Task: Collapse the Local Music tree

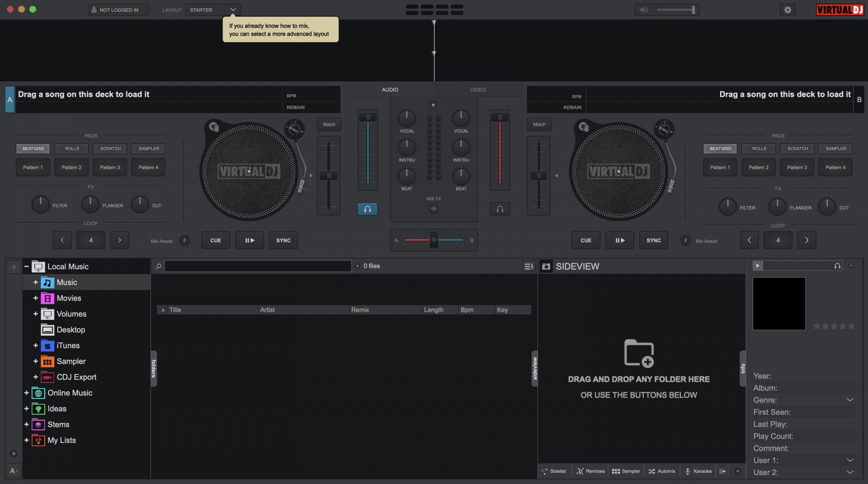Action: 26,267
